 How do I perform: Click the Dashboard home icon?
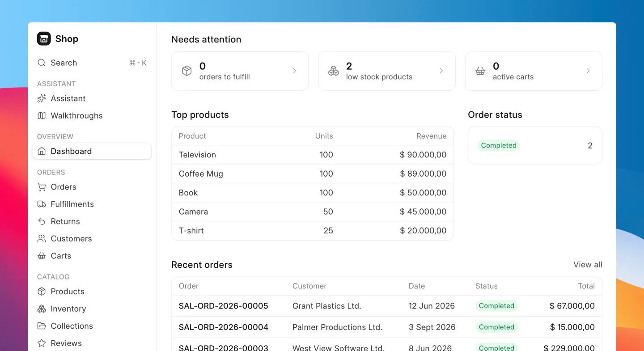point(42,151)
